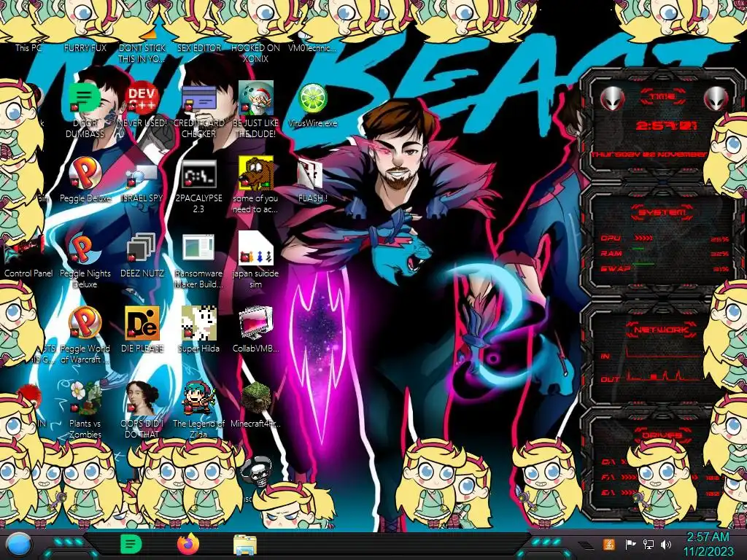Open The Legend of Zilda shortcut
This screenshot has height=560, width=747.
coord(198,399)
